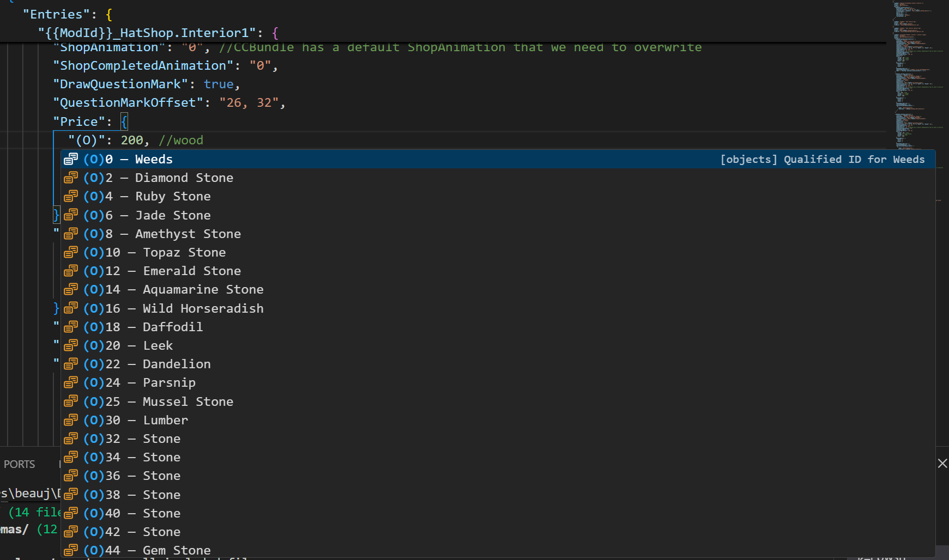Click the "Price" property key

(x=78, y=121)
